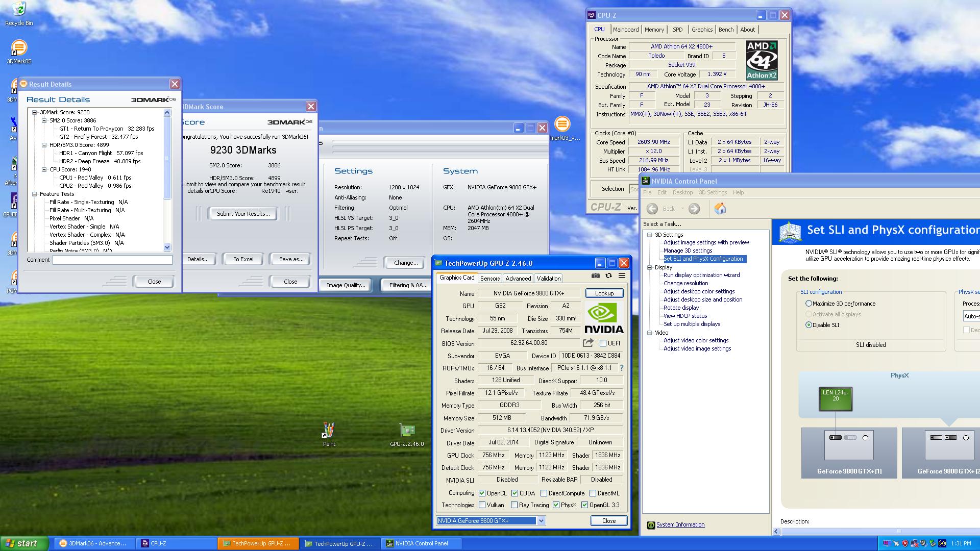
Task: Open the Paint desktop shortcut
Action: tap(329, 432)
